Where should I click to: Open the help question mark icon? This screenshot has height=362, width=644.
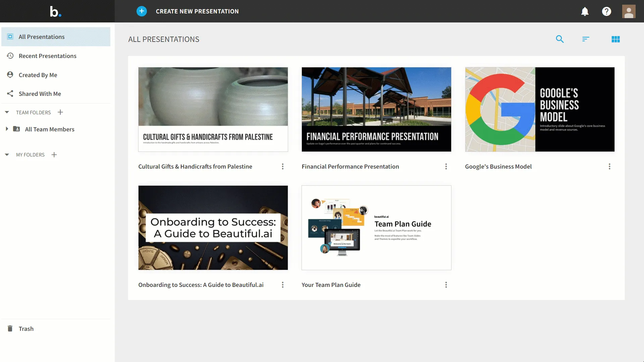pos(606,11)
